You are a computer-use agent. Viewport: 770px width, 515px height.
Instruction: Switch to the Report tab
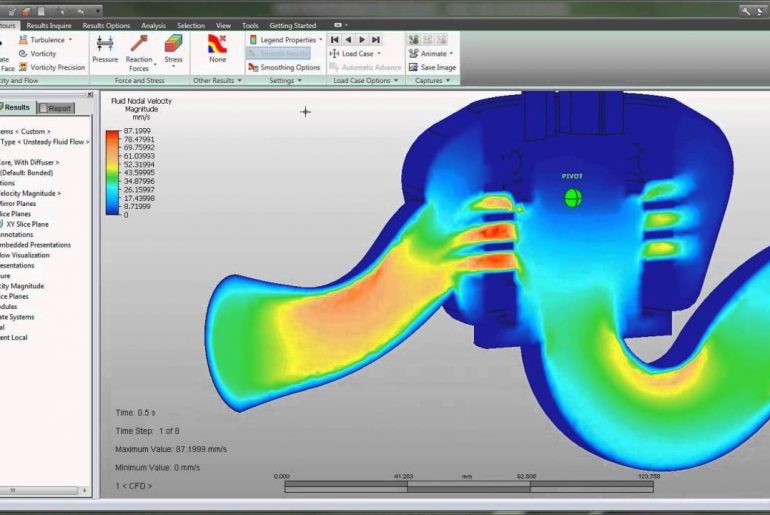(x=55, y=108)
